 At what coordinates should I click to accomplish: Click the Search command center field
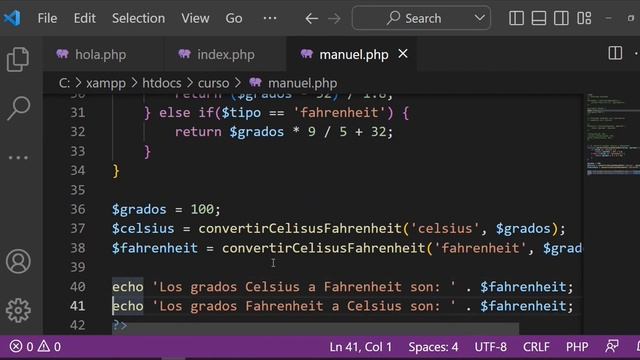(421, 18)
